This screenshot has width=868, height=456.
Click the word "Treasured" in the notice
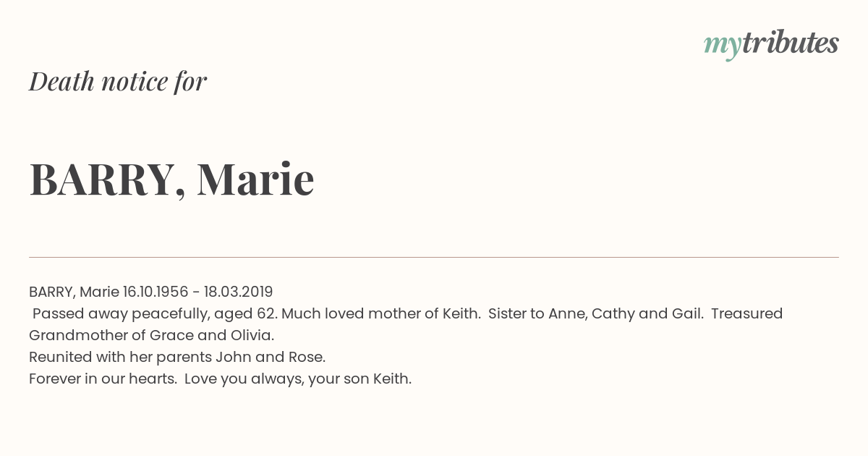pyautogui.click(x=747, y=313)
